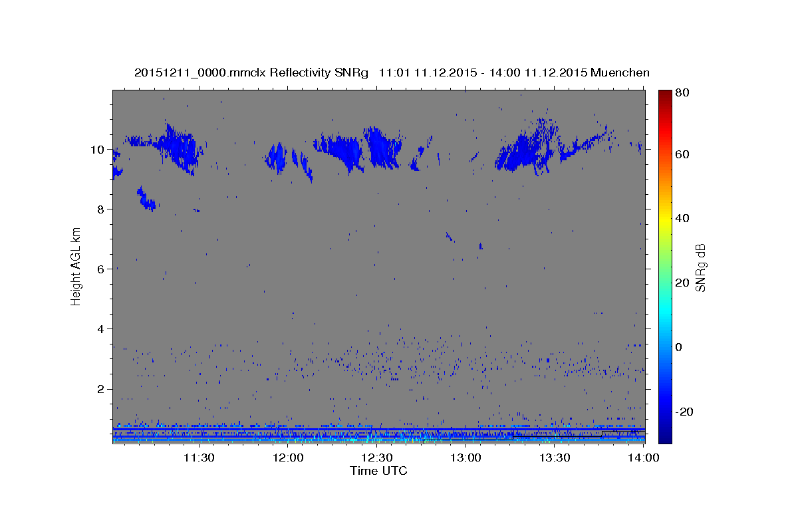Click the height tick label 8
This screenshot has height=532, width=798.
click(x=101, y=209)
